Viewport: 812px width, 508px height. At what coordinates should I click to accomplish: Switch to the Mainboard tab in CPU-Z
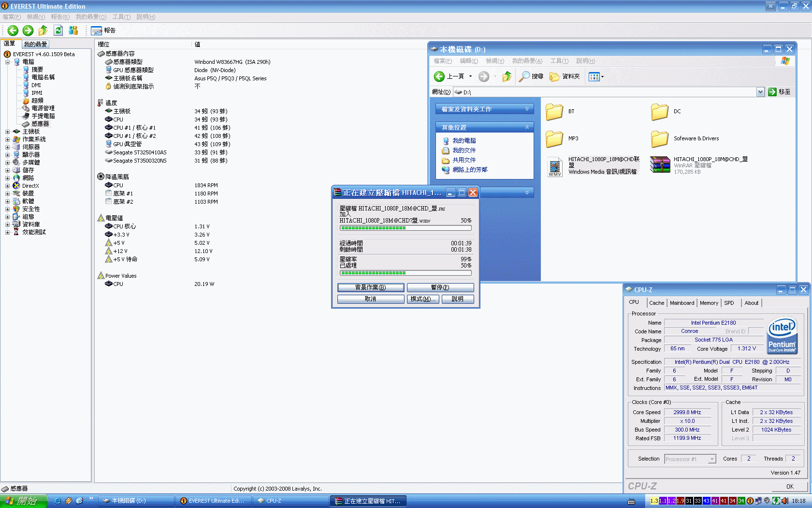coord(681,303)
